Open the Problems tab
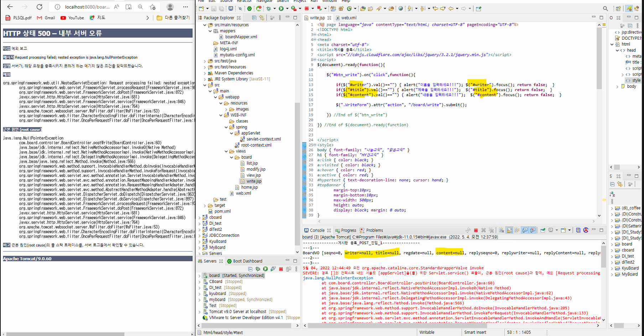The width and height of the screenshot is (644, 336). (x=372, y=230)
